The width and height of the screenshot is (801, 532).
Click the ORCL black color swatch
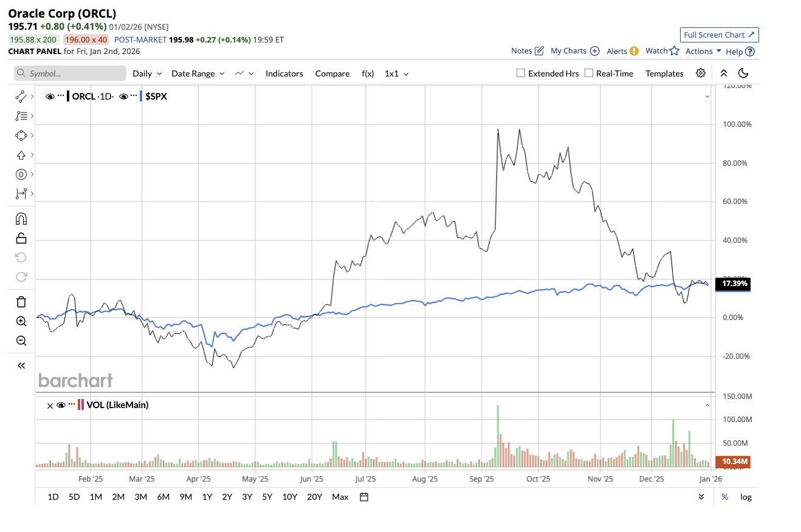tap(68, 96)
